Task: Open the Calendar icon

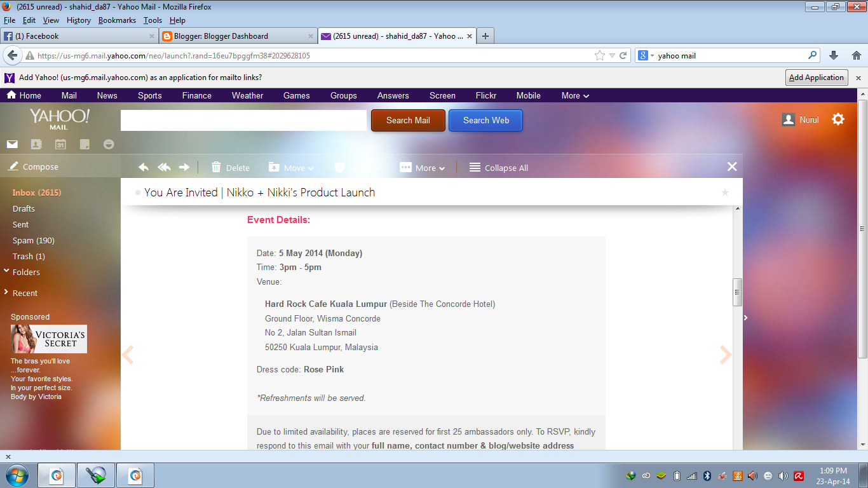Action: click(60, 144)
